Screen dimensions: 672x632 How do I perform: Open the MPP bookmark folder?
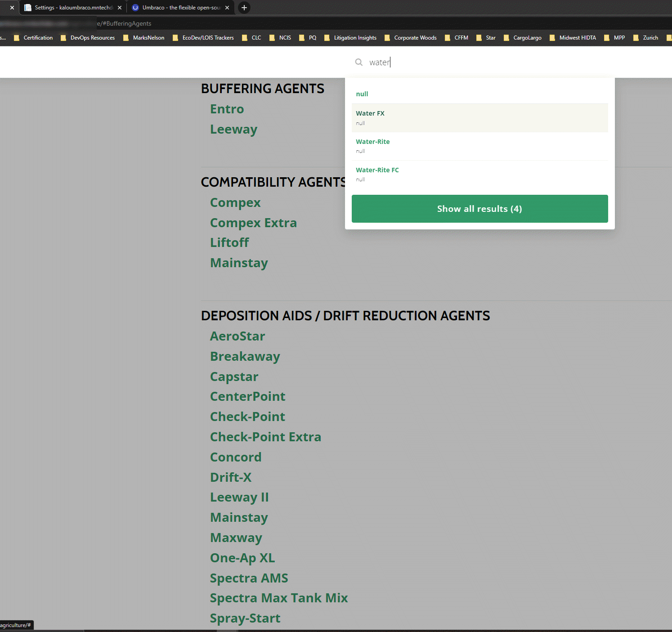click(x=614, y=38)
